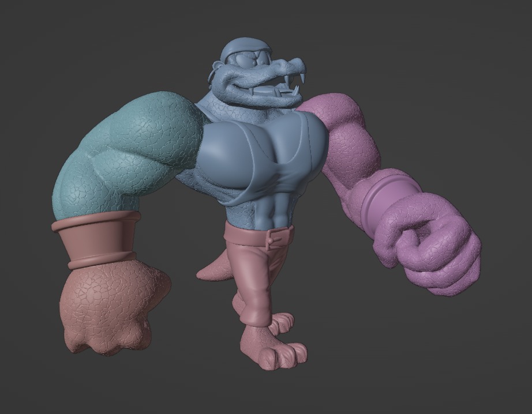
Task: Select the brown wrist cuff piece
Action: tap(96, 239)
